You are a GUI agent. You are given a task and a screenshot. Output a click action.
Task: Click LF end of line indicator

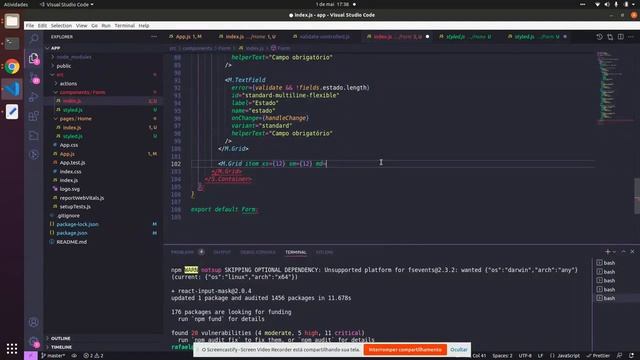click(540, 356)
